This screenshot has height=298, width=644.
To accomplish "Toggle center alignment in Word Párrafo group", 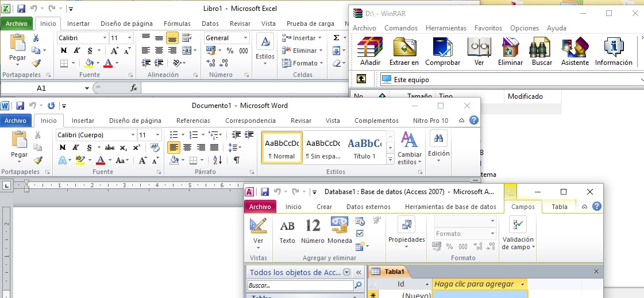I will 187,148.
